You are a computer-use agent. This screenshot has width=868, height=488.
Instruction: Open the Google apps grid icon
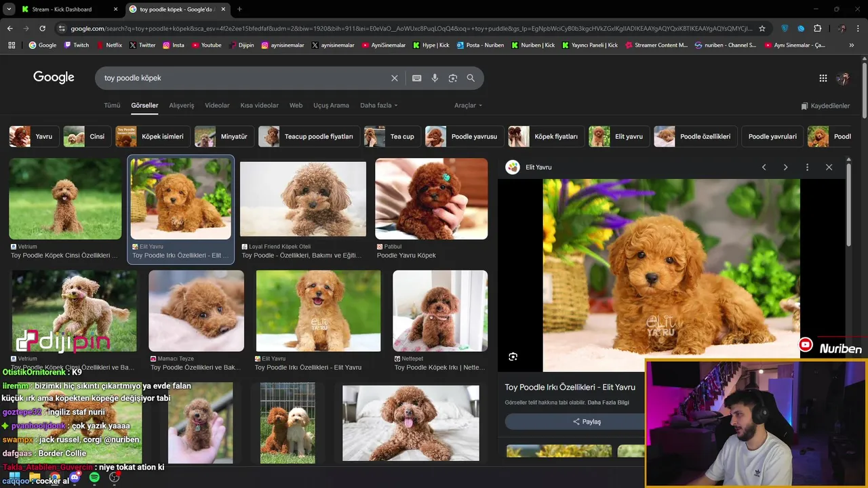[x=823, y=78]
